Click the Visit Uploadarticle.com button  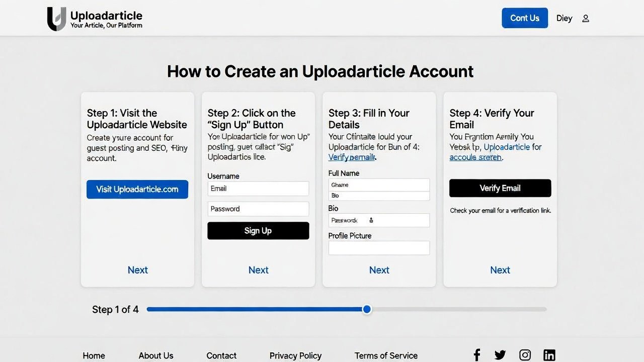137,189
